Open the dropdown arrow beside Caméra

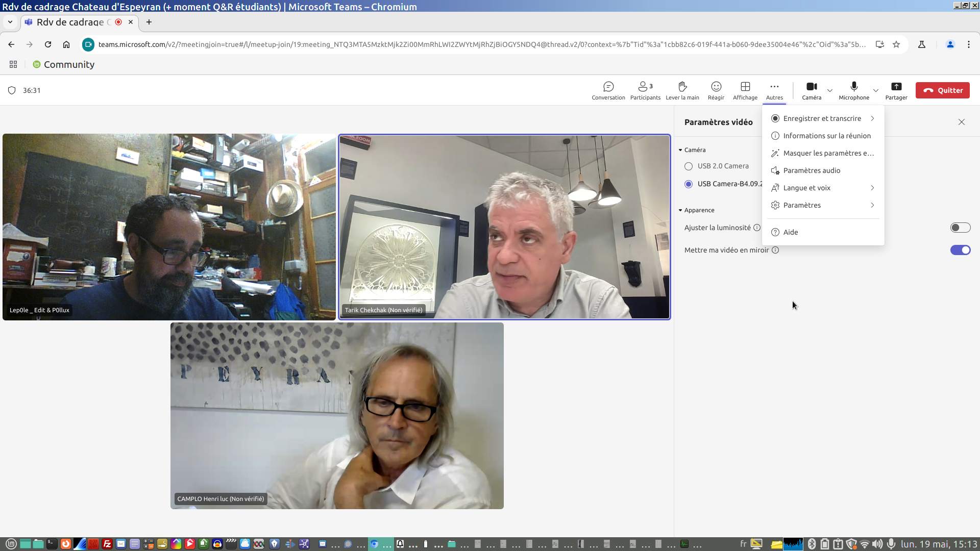point(830,91)
